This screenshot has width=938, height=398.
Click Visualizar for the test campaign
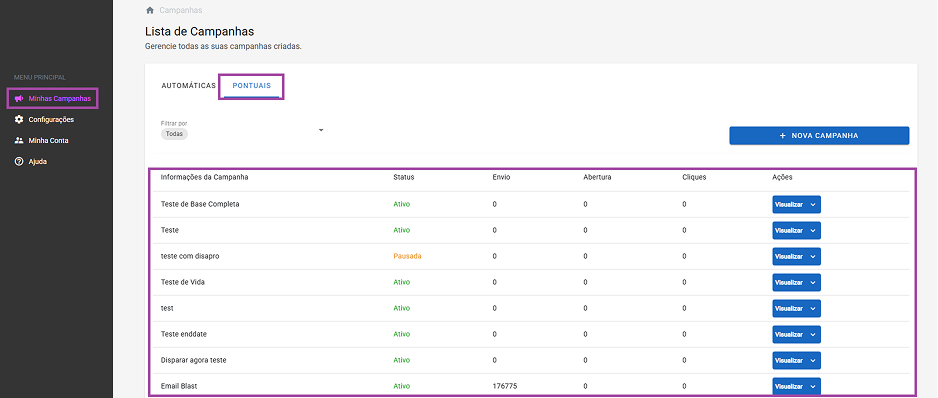click(x=788, y=308)
